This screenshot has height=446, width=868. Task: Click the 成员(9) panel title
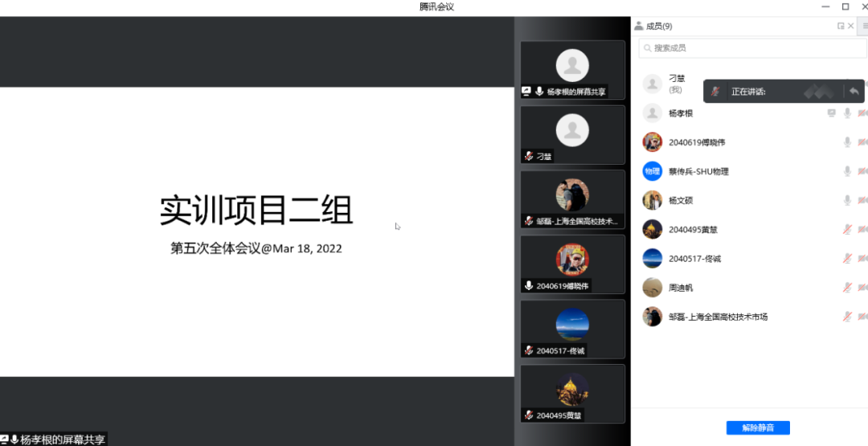[x=659, y=26]
